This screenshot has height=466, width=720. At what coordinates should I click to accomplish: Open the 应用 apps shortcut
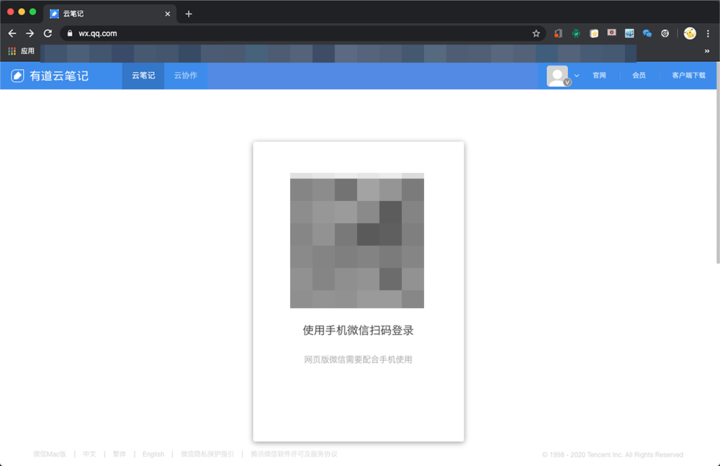21,51
